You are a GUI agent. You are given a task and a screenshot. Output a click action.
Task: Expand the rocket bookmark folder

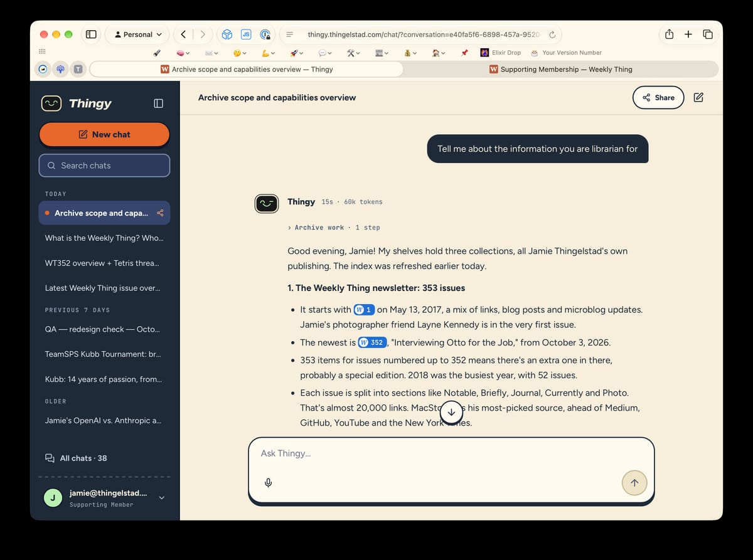[297, 53]
